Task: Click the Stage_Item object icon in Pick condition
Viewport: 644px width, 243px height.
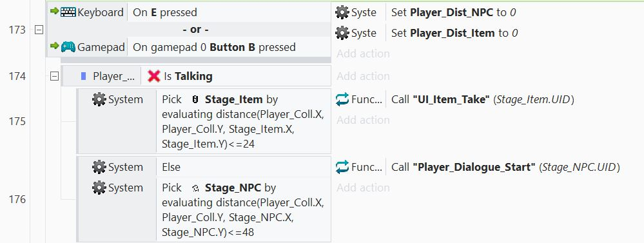Action: (x=195, y=100)
